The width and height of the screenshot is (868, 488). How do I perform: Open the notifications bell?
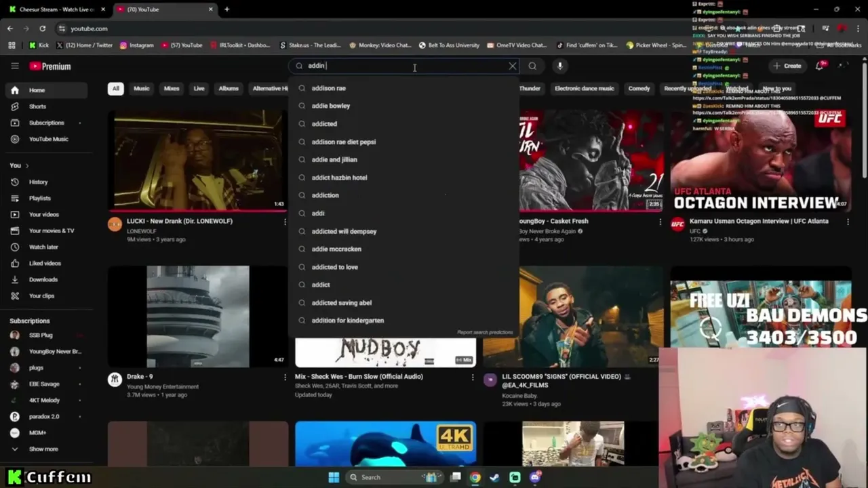[x=819, y=66]
